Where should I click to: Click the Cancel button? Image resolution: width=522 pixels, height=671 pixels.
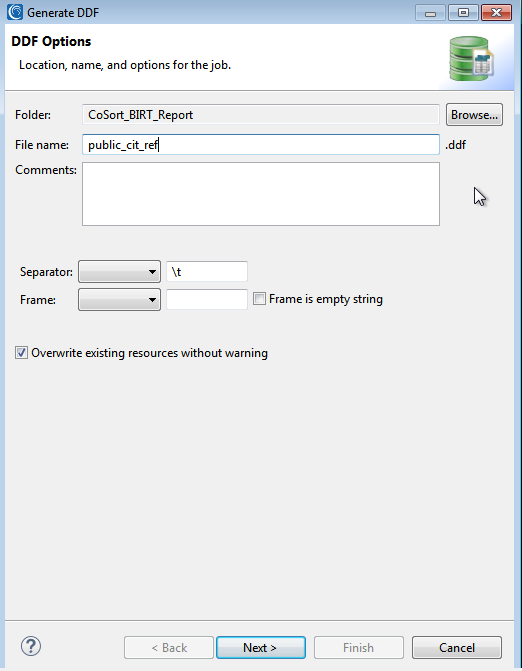coord(457,647)
